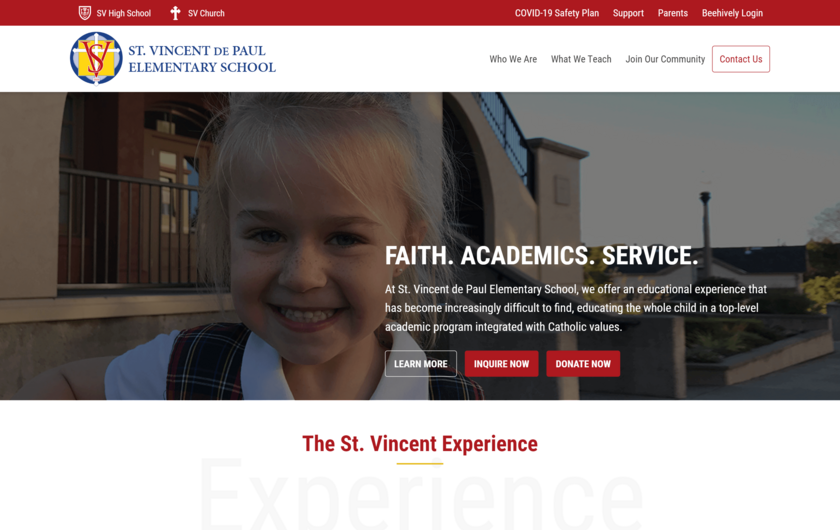Open the COVID-19 Safety Plan page

[x=557, y=13]
